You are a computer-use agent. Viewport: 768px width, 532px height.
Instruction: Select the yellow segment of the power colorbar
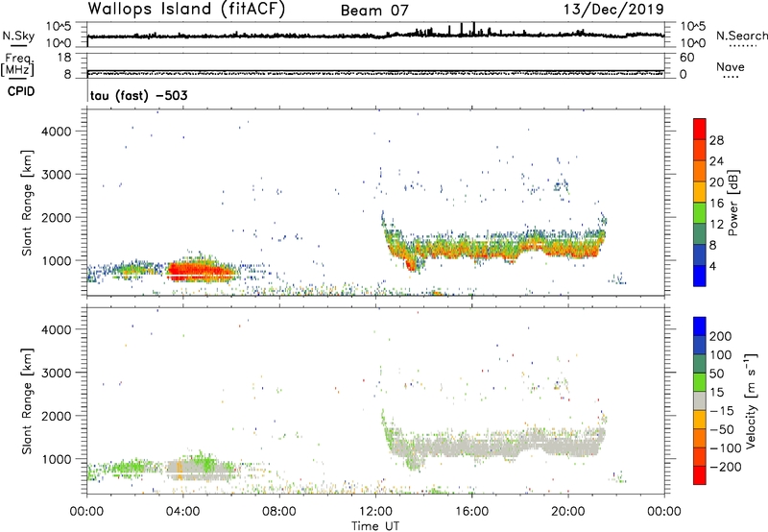tap(700, 192)
